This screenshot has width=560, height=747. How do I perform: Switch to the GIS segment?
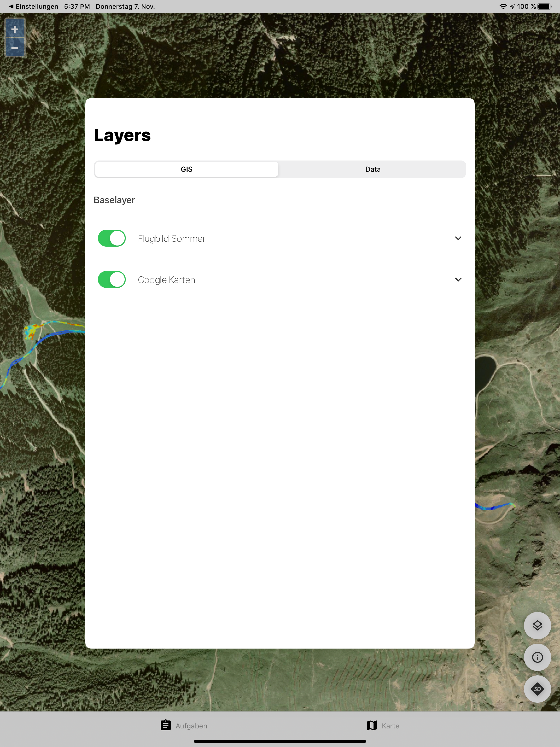click(x=186, y=169)
